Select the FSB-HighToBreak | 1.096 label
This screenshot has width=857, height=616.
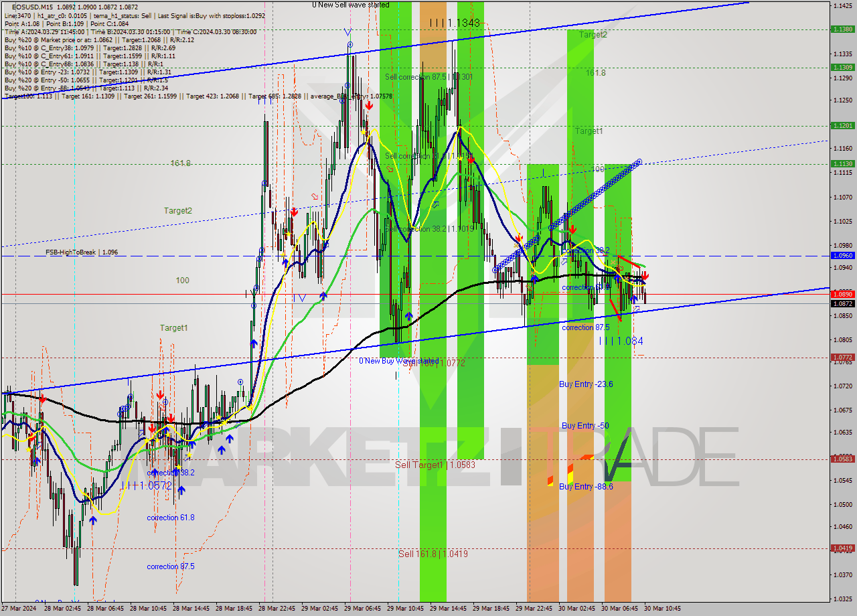pyautogui.click(x=82, y=252)
